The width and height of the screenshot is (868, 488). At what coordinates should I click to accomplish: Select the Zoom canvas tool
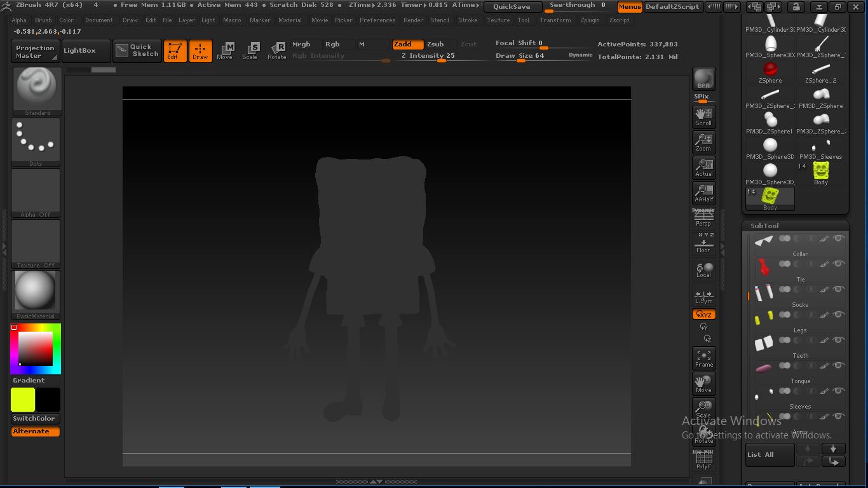pyautogui.click(x=703, y=142)
